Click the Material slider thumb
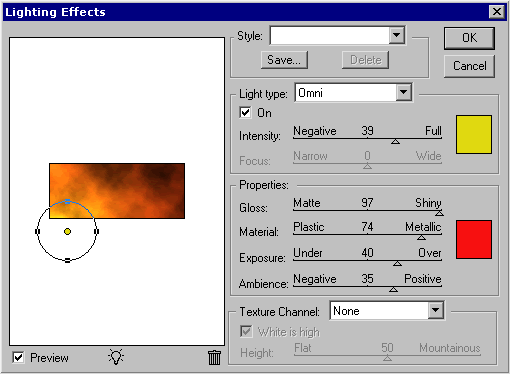This screenshot has width=510, height=374. pos(421,237)
